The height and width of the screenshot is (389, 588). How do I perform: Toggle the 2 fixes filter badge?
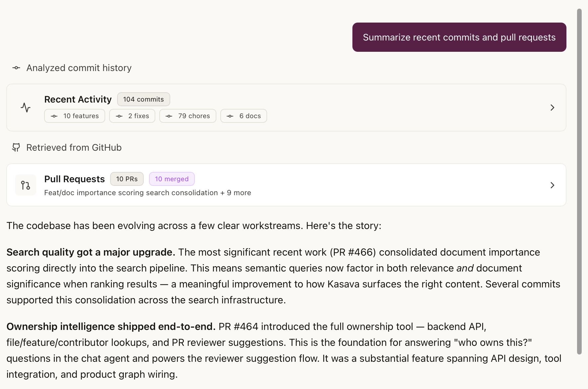[132, 116]
